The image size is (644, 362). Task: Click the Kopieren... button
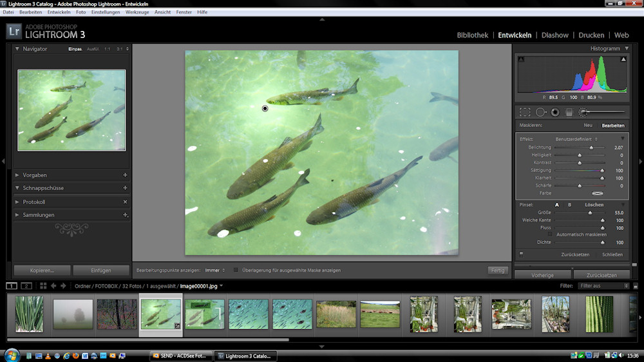point(43,271)
